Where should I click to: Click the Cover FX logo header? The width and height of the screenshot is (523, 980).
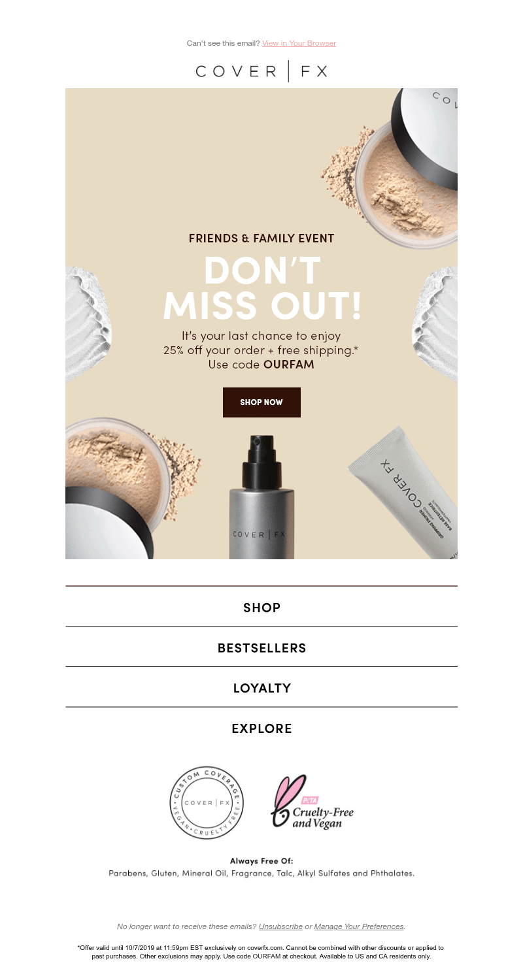pyautogui.click(x=261, y=71)
